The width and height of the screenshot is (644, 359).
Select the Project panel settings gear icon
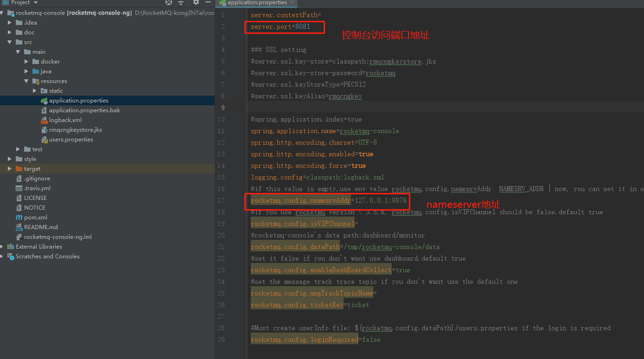(196, 3)
